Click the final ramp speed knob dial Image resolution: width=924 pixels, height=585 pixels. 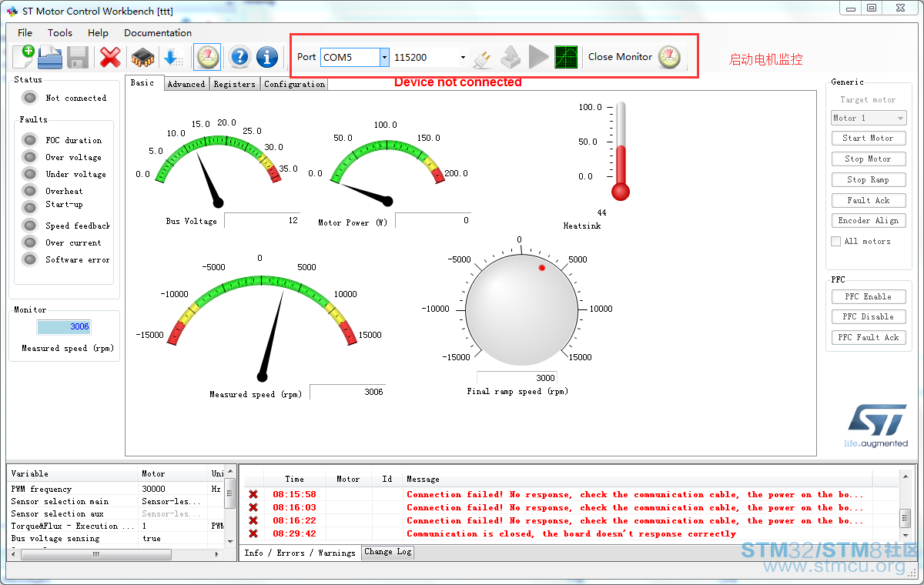coord(522,312)
